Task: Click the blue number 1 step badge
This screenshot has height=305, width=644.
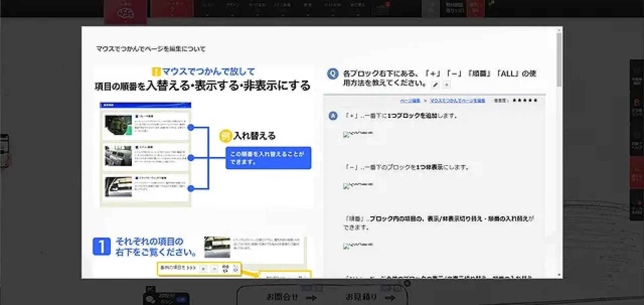Action: [x=101, y=247]
